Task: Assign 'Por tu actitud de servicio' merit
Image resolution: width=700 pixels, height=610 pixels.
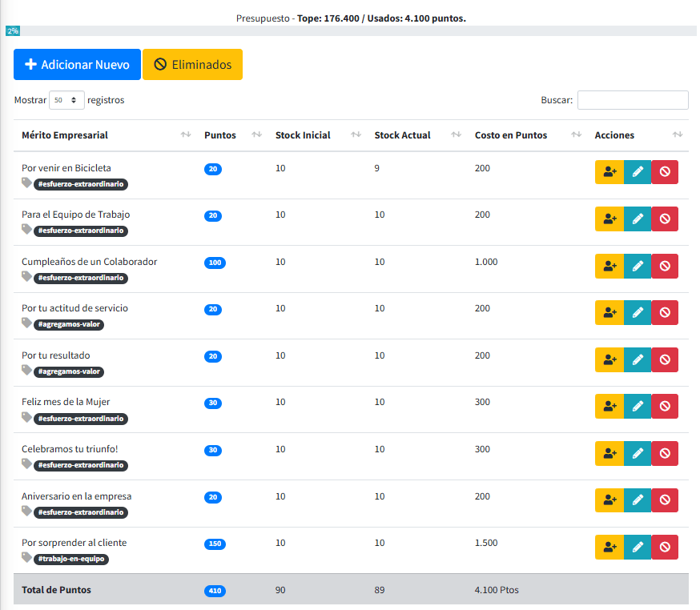Action: [609, 313]
